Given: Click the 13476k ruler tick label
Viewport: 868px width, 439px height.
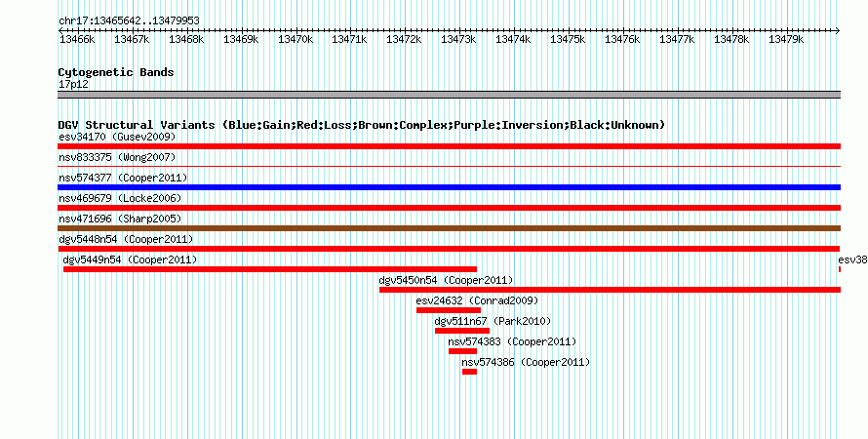Looking at the screenshot, I should (622, 39).
